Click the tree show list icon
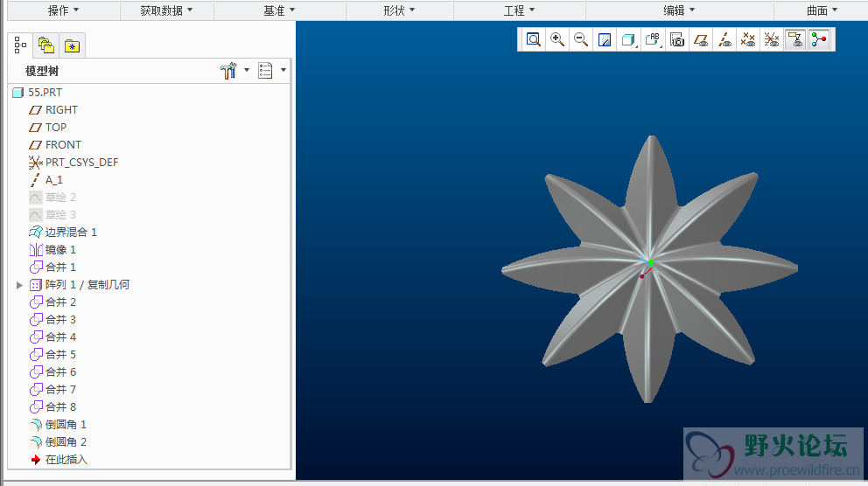 [x=265, y=70]
